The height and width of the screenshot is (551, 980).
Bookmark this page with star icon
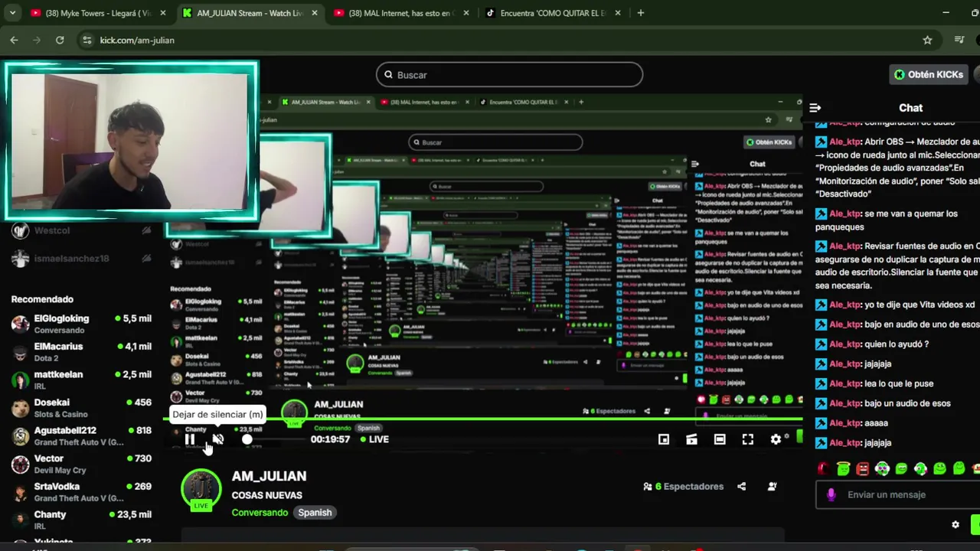pyautogui.click(x=927, y=40)
